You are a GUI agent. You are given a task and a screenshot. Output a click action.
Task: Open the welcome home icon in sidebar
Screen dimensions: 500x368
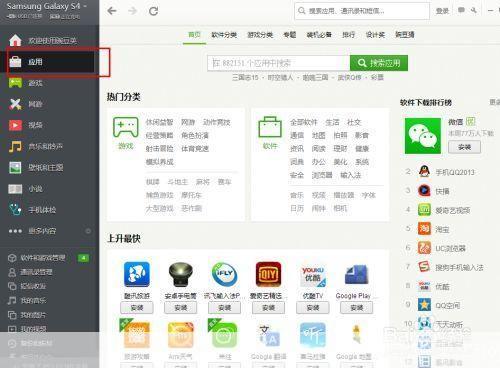coord(15,40)
